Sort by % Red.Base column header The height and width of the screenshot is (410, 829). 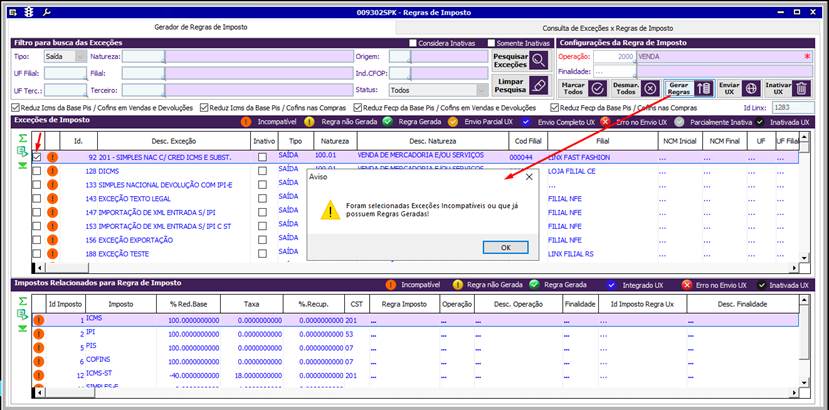click(x=189, y=304)
